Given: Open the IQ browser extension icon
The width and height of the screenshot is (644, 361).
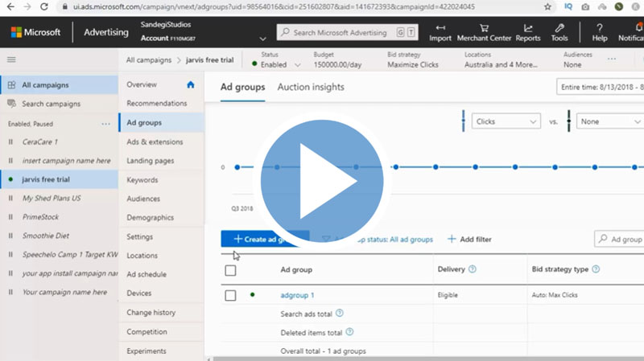Looking at the screenshot, I should 568,6.
